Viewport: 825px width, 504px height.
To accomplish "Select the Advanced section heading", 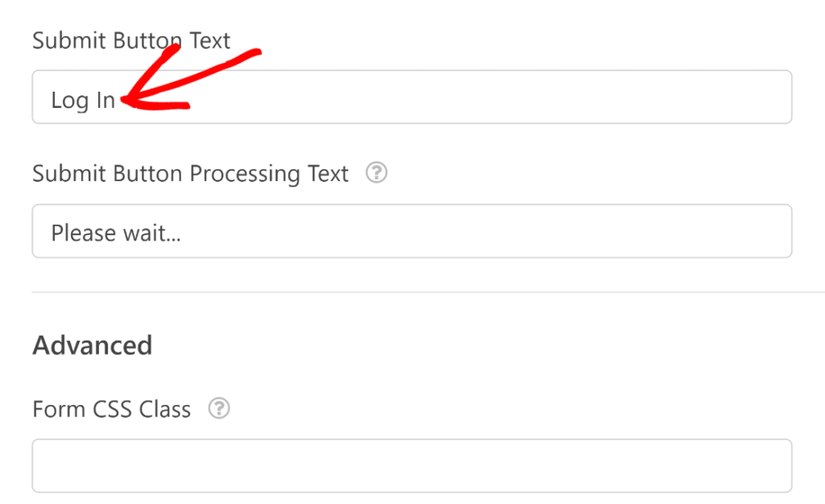I will (x=92, y=345).
